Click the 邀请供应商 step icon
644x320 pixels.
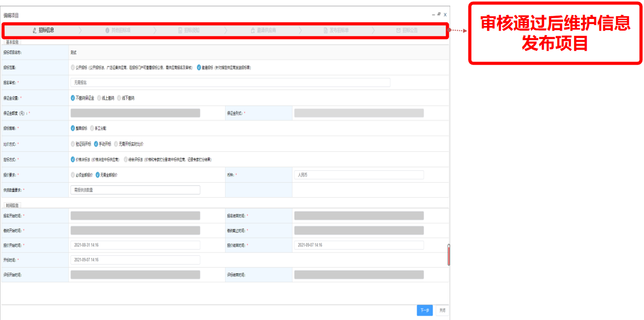point(252,30)
